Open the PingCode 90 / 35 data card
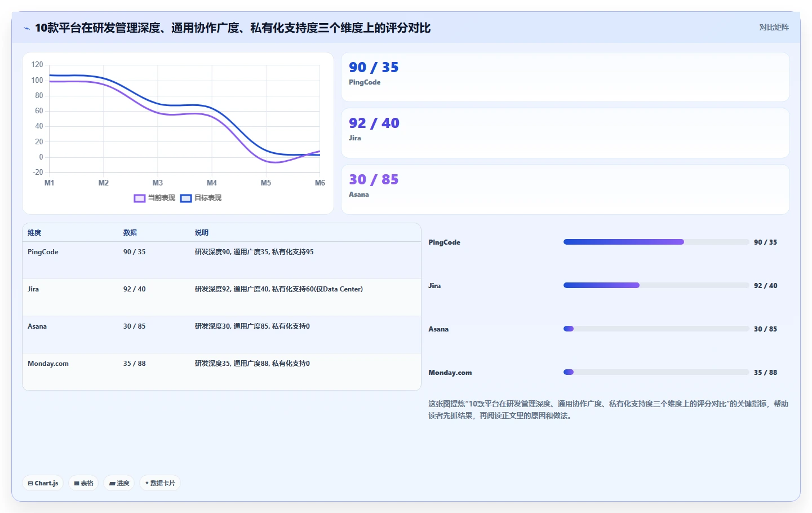The width and height of the screenshot is (812, 513). point(565,77)
